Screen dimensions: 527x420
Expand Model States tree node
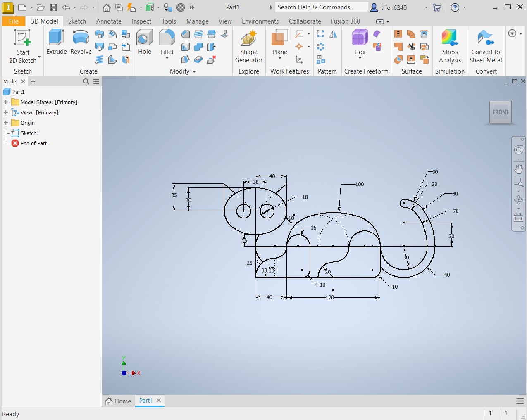pos(6,102)
